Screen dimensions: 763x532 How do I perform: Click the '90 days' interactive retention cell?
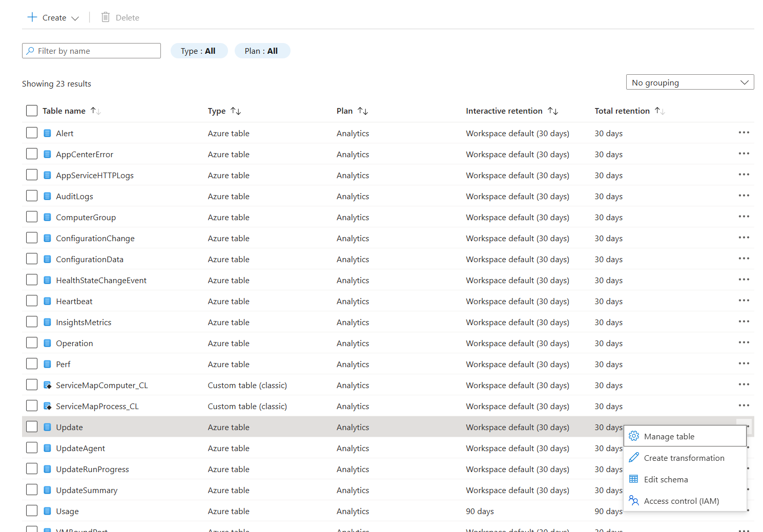point(480,511)
